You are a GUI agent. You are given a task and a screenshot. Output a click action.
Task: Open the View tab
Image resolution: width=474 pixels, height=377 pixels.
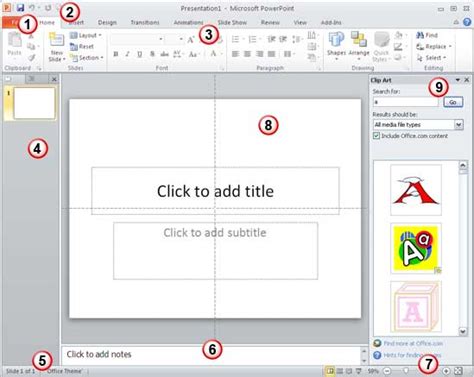[300, 22]
